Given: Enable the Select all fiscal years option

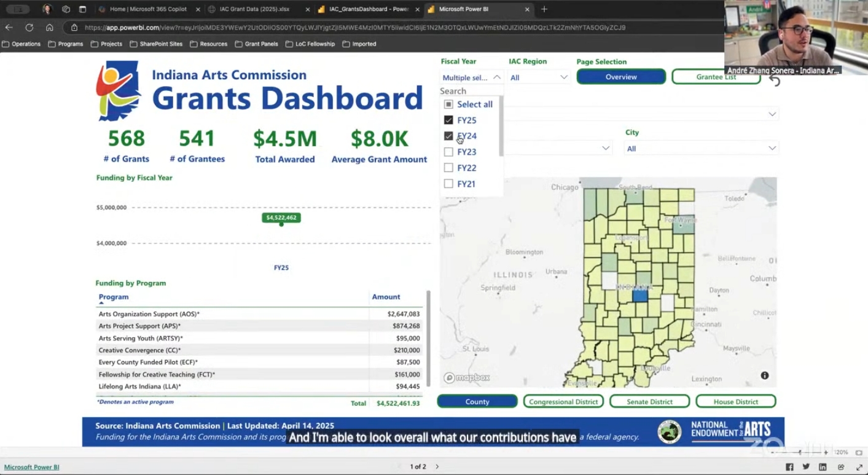Looking at the screenshot, I should click(x=448, y=104).
